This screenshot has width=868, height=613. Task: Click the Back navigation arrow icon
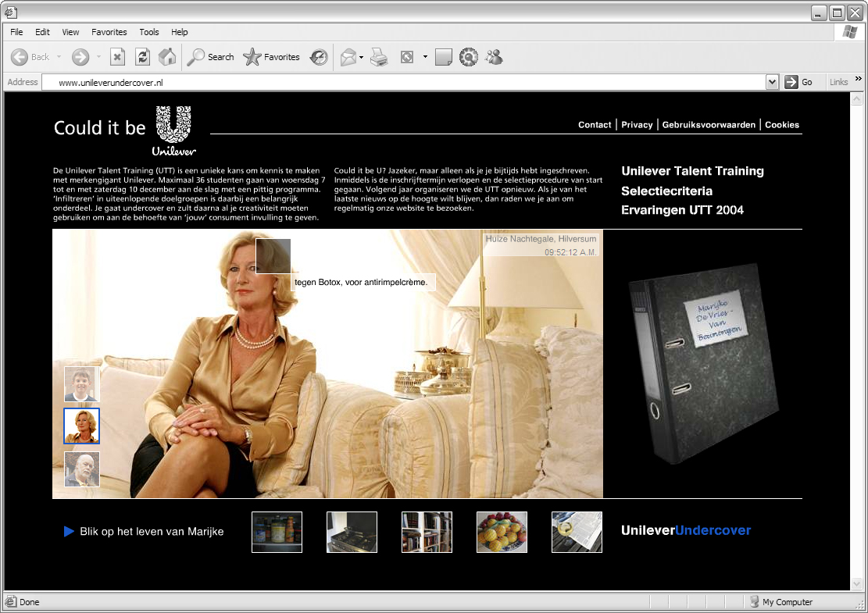pyautogui.click(x=20, y=57)
